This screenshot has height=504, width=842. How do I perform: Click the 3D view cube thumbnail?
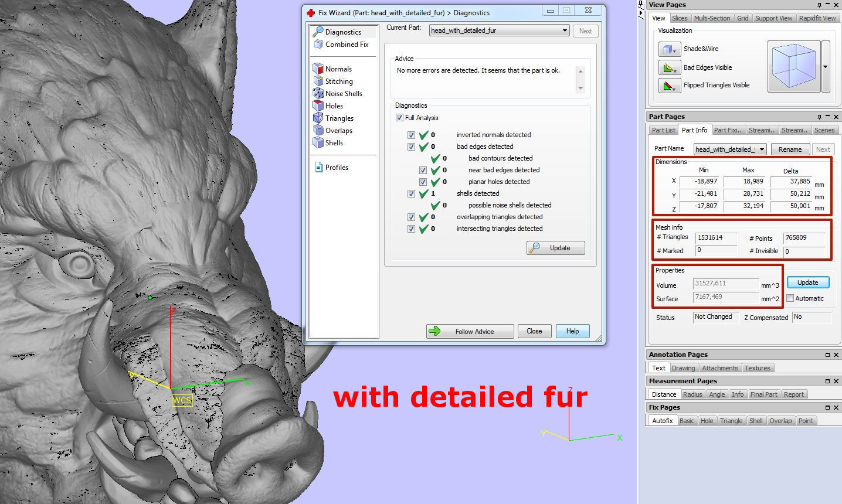(794, 66)
